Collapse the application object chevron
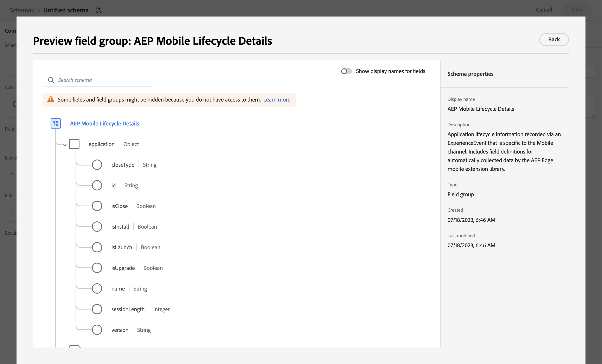 click(x=65, y=145)
